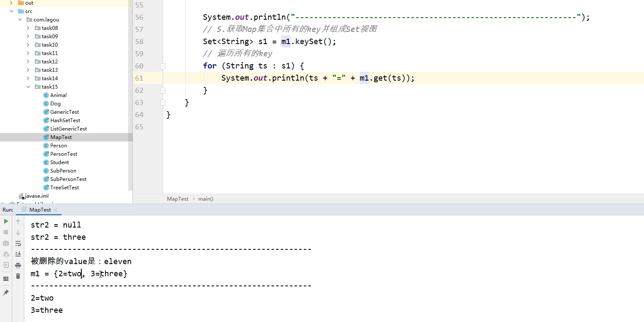Rerun MapTest with the green play icon

click(6, 221)
